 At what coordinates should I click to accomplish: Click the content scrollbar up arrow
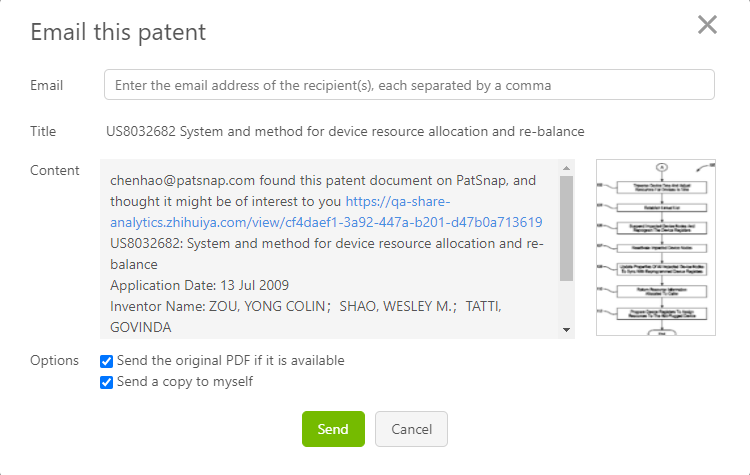click(x=566, y=168)
